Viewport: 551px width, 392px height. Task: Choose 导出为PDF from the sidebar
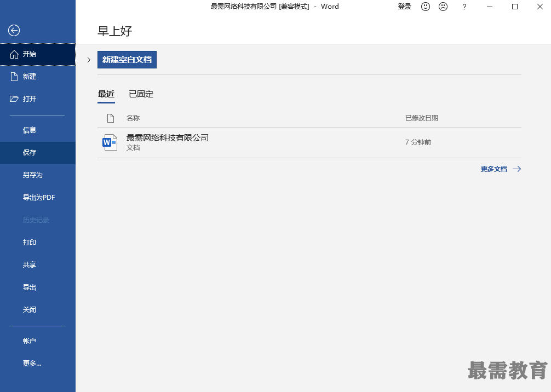38,198
